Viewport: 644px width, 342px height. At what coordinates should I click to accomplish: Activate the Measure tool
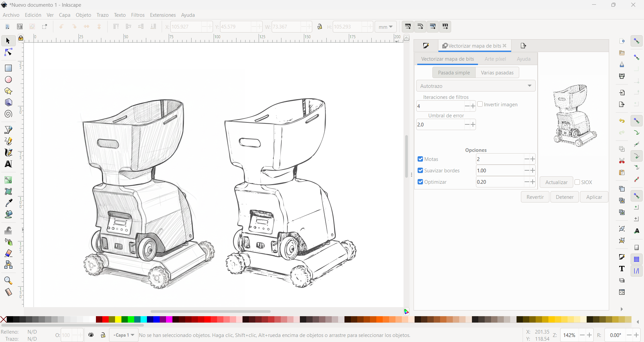point(8,292)
